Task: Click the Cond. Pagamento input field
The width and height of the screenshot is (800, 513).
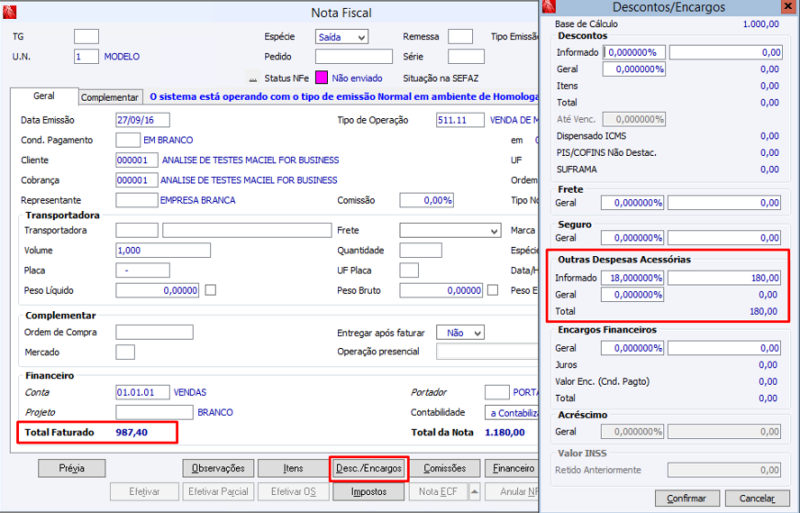Action: click(128, 140)
